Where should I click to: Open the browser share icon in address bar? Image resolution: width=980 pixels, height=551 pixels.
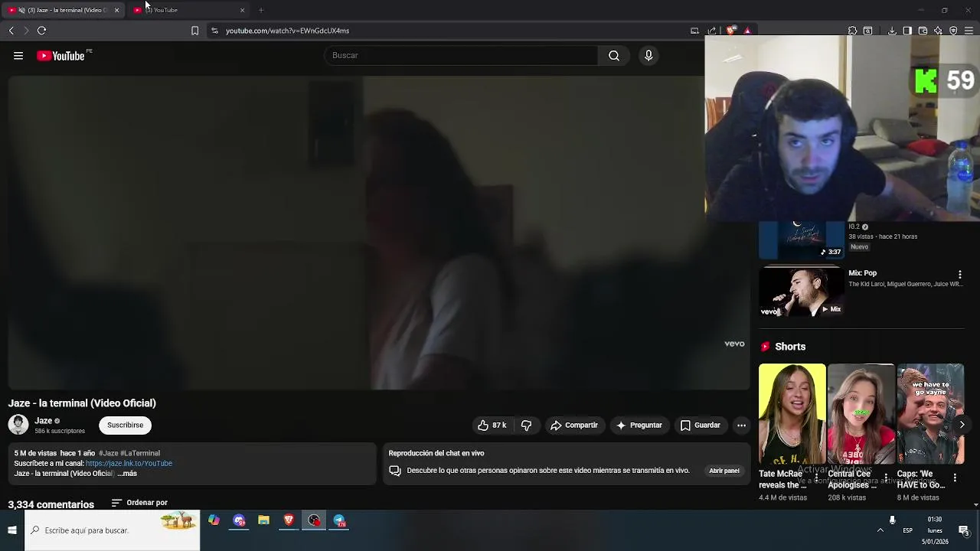[x=712, y=31]
